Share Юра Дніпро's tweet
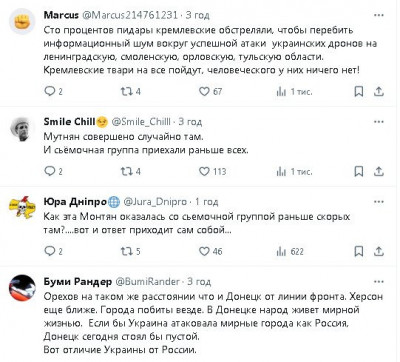Image resolution: width=400 pixels, height=362 pixels. [378, 251]
